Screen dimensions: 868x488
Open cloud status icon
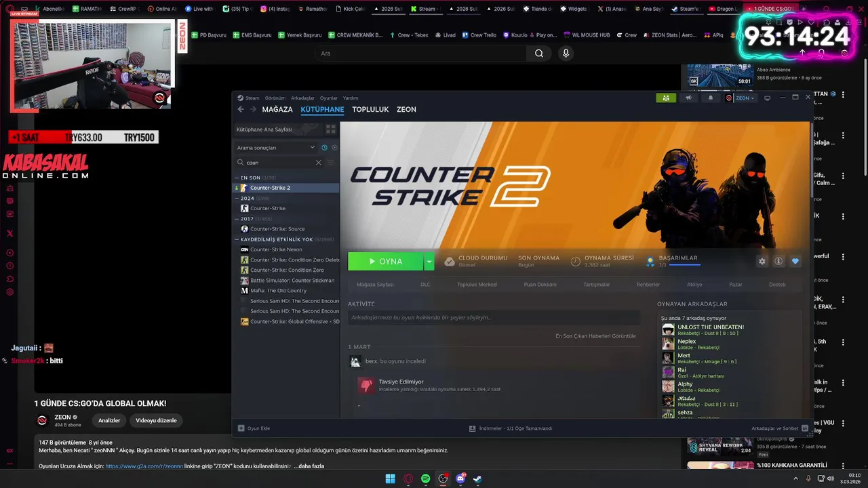click(x=450, y=261)
